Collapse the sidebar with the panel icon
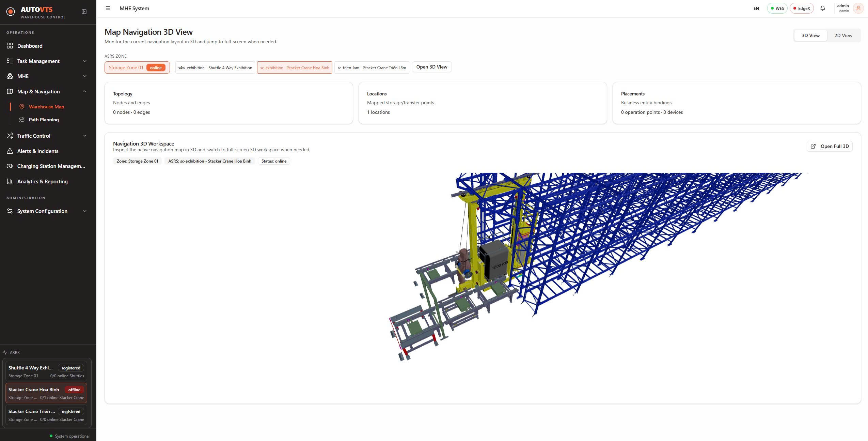 click(84, 12)
